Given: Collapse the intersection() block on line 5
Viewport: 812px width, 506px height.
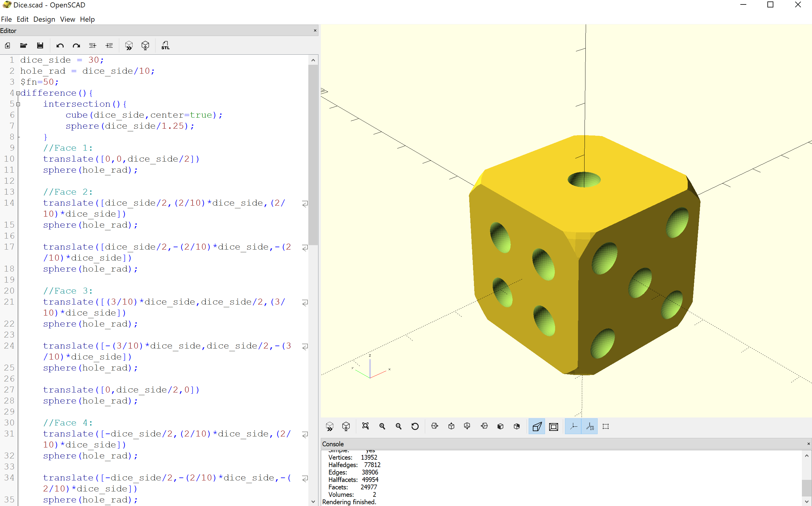Looking at the screenshot, I should [x=18, y=104].
